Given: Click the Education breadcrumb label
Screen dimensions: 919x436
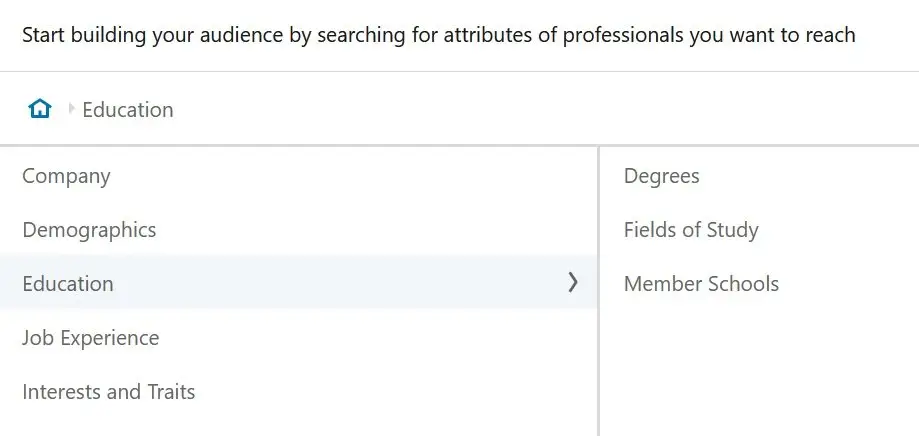Looking at the screenshot, I should click(x=128, y=110).
